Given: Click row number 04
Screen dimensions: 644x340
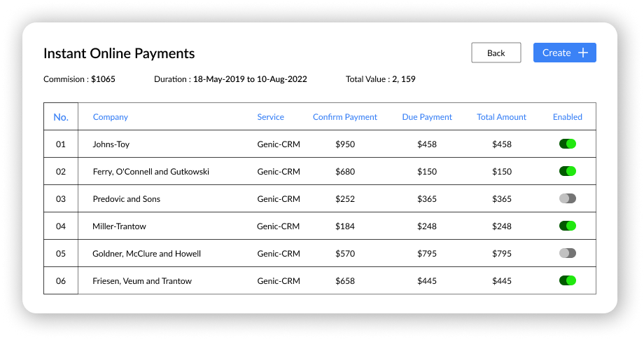Looking at the screenshot, I should pos(61,226).
